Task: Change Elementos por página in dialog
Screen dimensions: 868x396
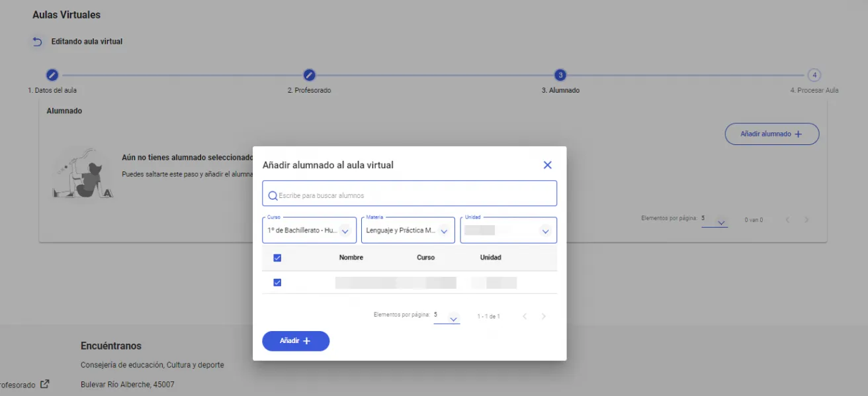Action: pyautogui.click(x=447, y=317)
